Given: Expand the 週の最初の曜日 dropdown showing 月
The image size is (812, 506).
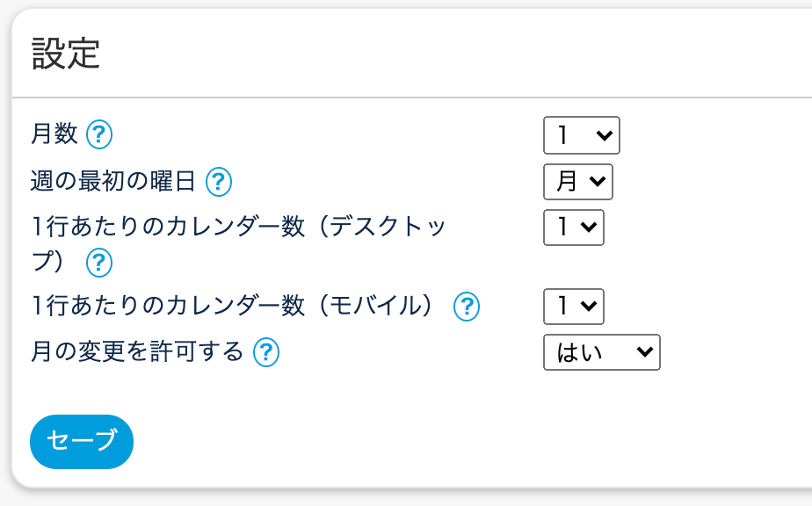Looking at the screenshot, I should tap(577, 182).
